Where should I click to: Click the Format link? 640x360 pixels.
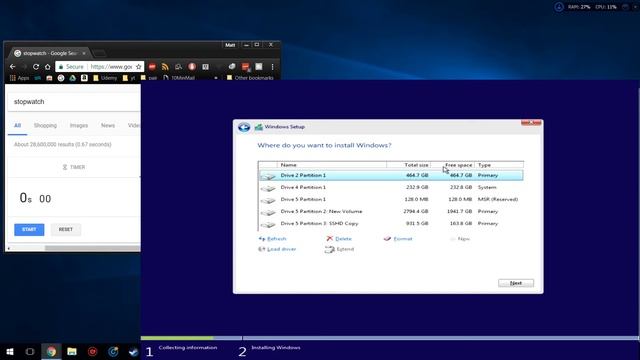(x=403, y=239)
